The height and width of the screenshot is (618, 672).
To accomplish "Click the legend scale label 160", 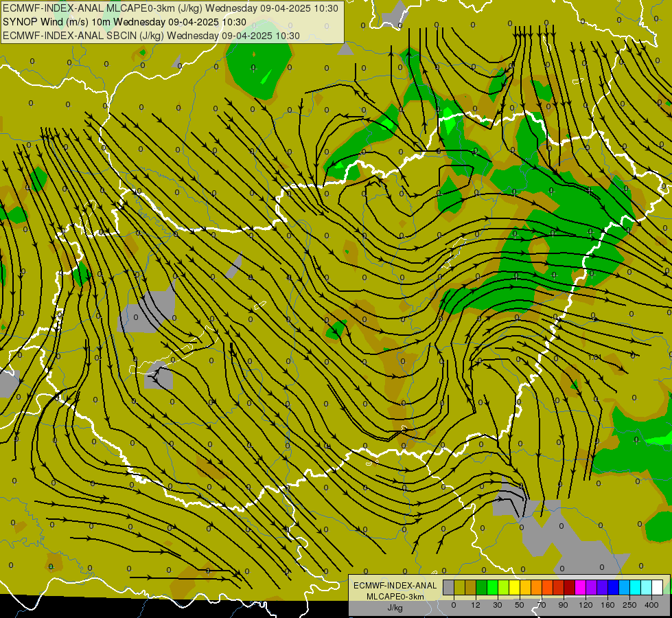I will (607, 605).
